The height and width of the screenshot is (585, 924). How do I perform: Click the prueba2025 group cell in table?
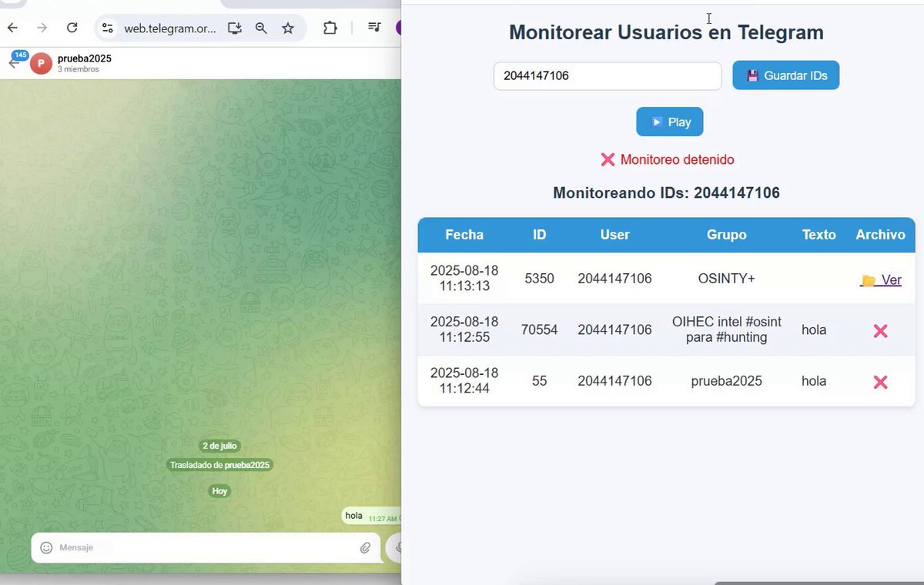click(727, 381)
